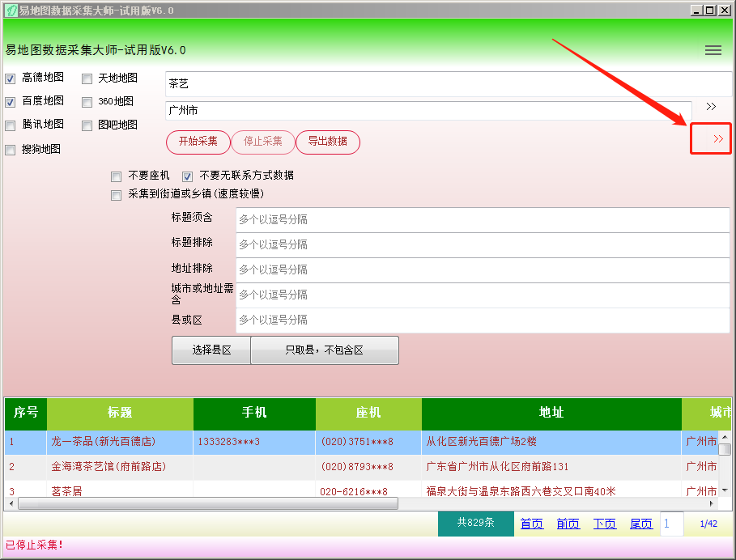Viewport: 736px width, 560px height.
Task: Click the app logo in title bar
Action: (10, 10)
